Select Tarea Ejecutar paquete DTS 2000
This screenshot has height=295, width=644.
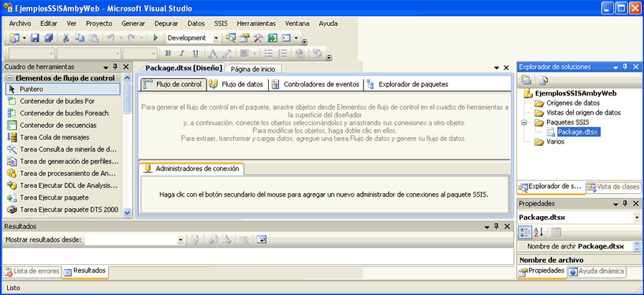tap(62, 210)
